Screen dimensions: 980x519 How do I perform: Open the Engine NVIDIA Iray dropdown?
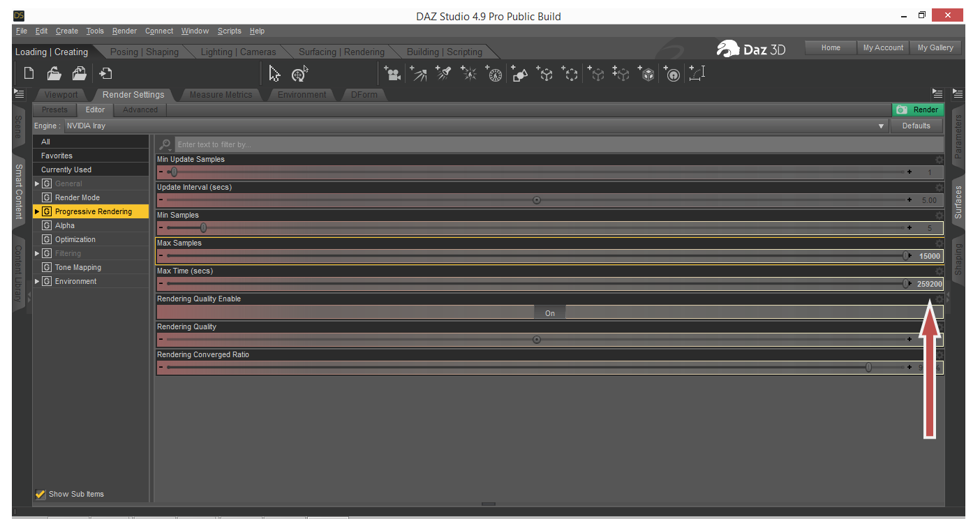476,126
